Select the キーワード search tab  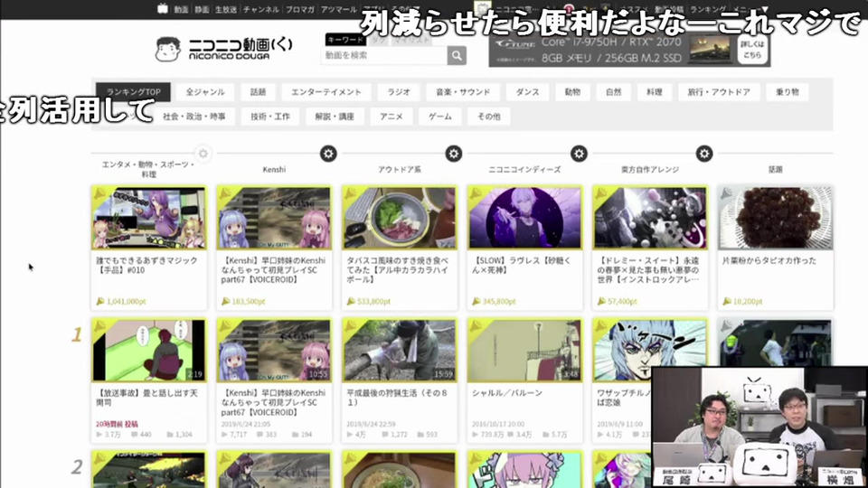pos(344,40)
